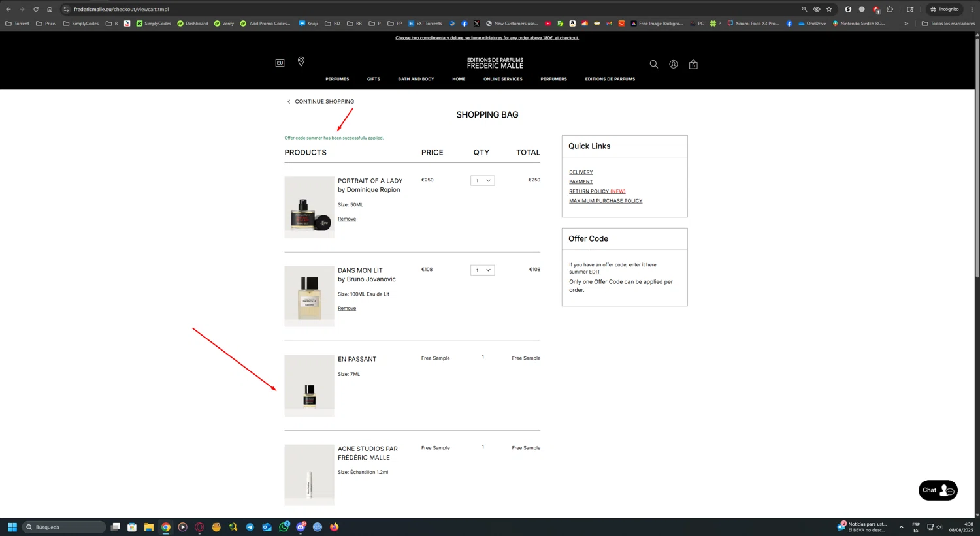Open the taskbar clock and date

(x=962, y=527)
